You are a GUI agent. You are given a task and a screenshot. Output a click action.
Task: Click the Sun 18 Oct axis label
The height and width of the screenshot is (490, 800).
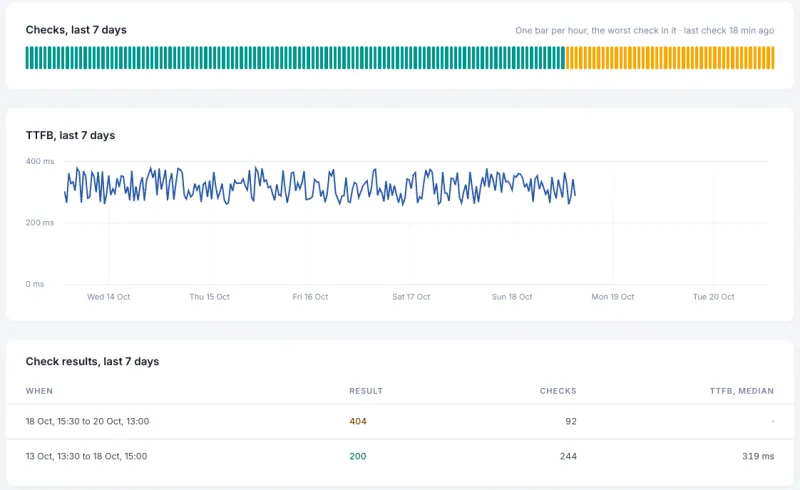[512, 297]
